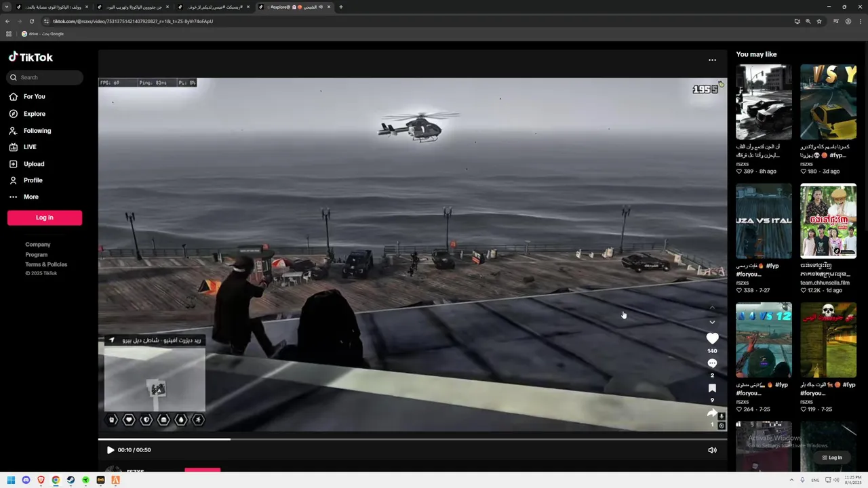Open the Terms & Policies link

[46, 264]
